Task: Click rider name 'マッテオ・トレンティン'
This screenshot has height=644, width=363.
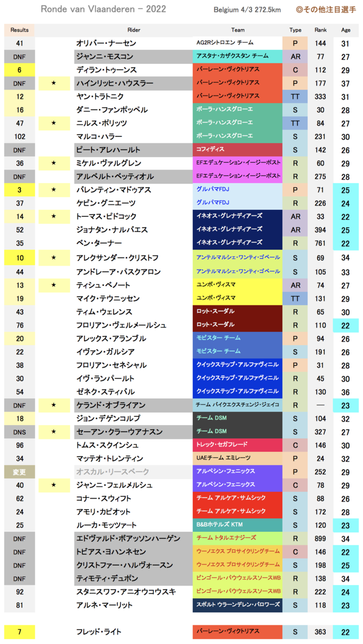Action: [x=110, y=458]
